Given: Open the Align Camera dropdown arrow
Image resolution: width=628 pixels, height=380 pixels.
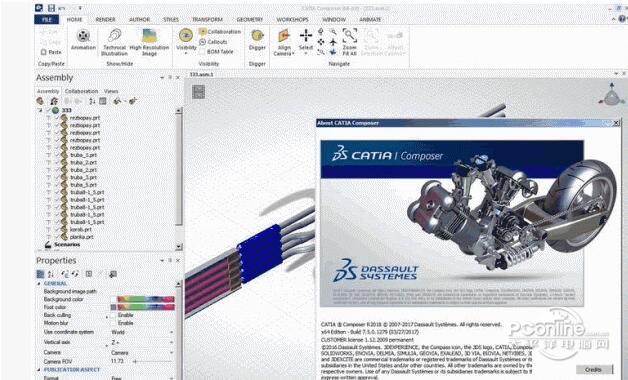Looking at the screenshot, I should pos(294,54).
